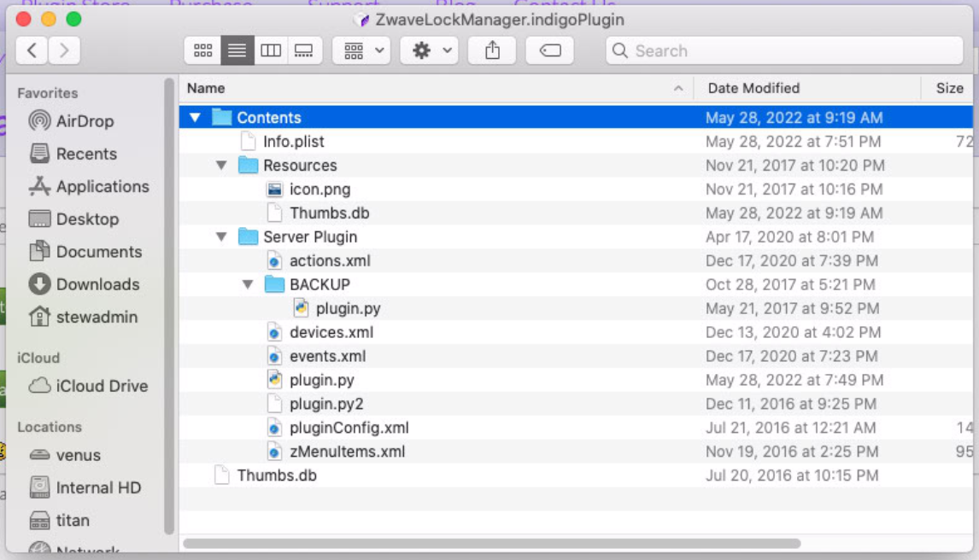979x560 pixels.
Task: Click the date 'Apr 17, 2020 at 8:01 PM'
Action: [789, 237]
